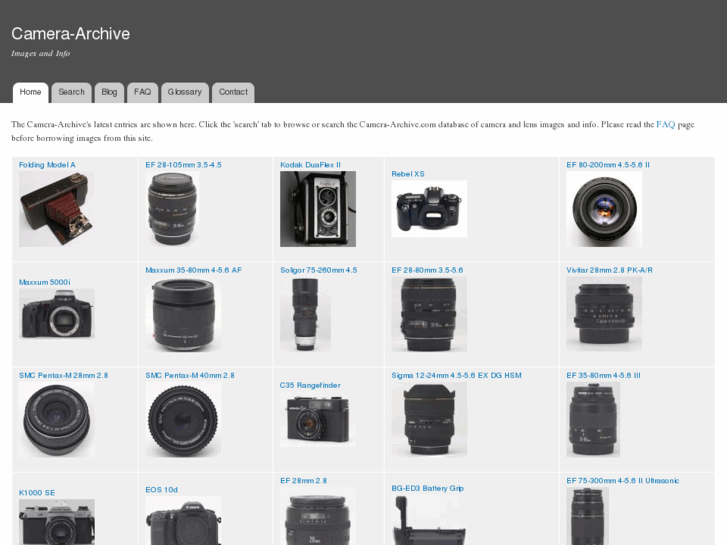Viewport: 727px width, 545px height.
Task: Open the Sigma 12-24mm EX DG HSM link
Action: coord(456,375)
